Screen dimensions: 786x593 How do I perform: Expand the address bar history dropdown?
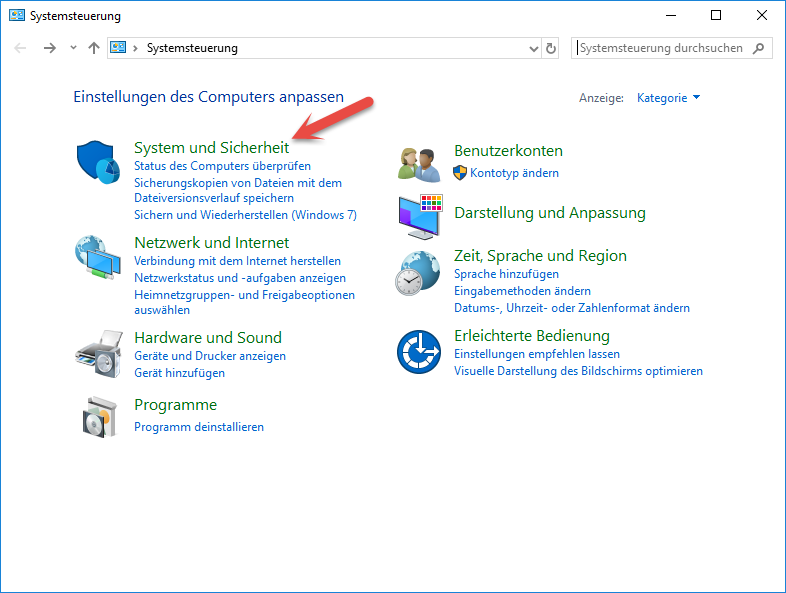click(533, 48)
